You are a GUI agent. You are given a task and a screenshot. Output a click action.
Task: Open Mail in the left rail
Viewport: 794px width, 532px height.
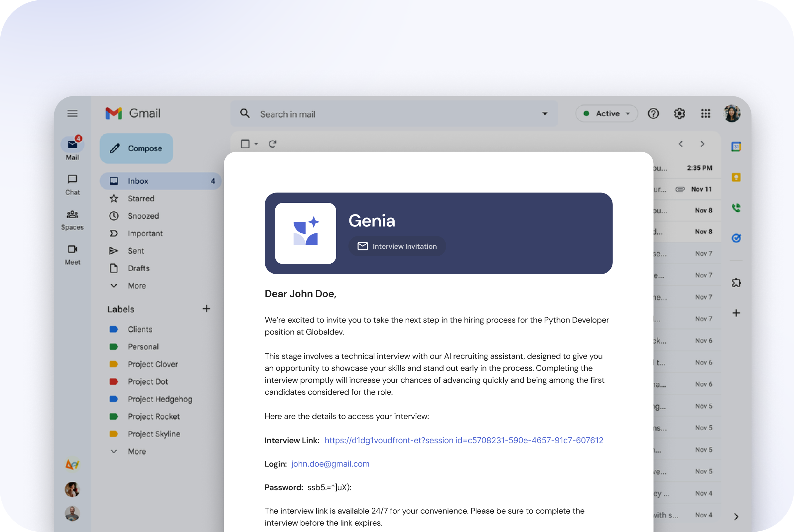tap(72, 148)
